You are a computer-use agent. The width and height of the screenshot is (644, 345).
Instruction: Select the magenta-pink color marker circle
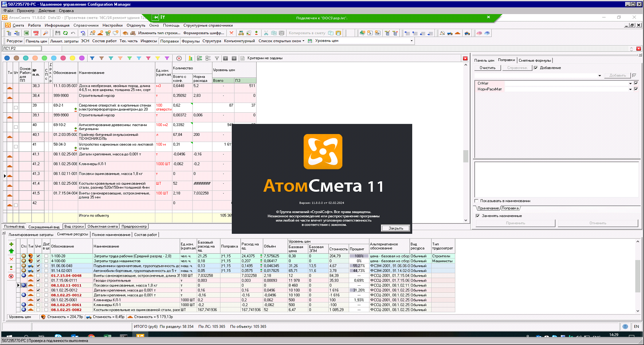click(x=63, y=58)
